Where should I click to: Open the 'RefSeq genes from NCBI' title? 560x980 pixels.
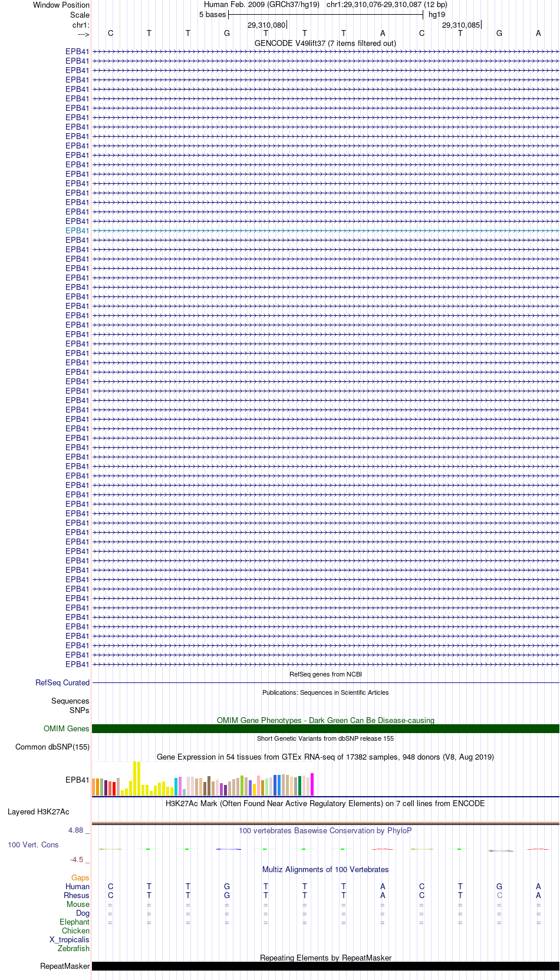pos(325,674)
